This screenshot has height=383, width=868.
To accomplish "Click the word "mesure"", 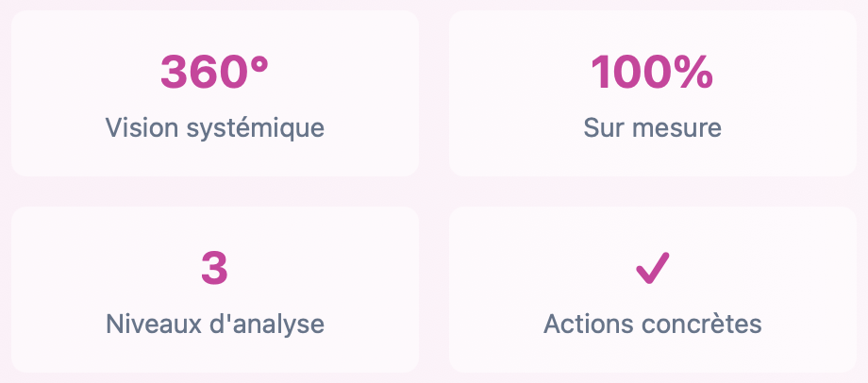I will 677,128.
